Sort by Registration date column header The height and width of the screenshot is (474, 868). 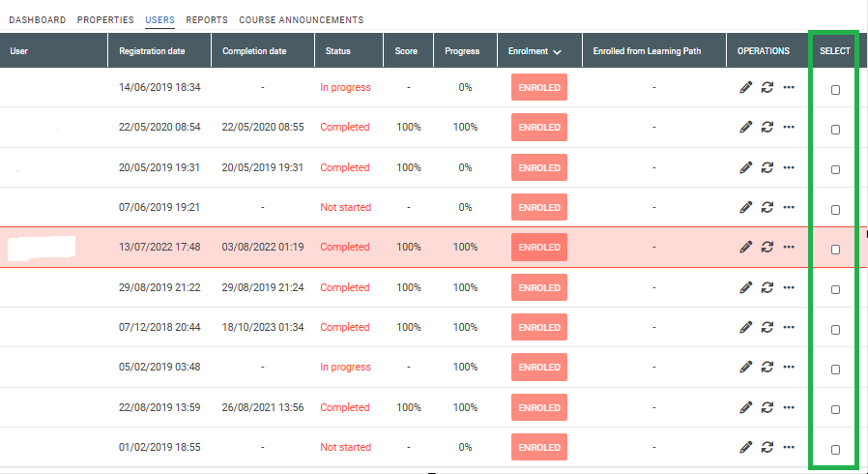click(x=152, y=51)
